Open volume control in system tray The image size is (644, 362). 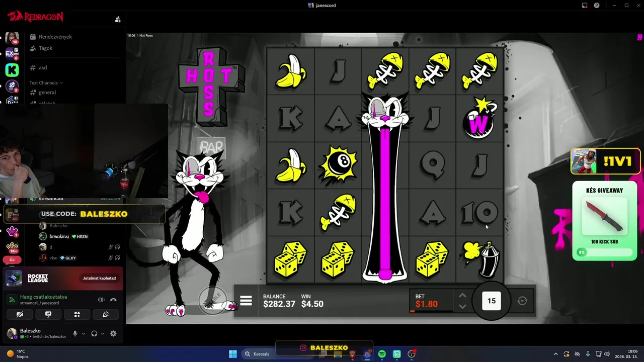606,354
